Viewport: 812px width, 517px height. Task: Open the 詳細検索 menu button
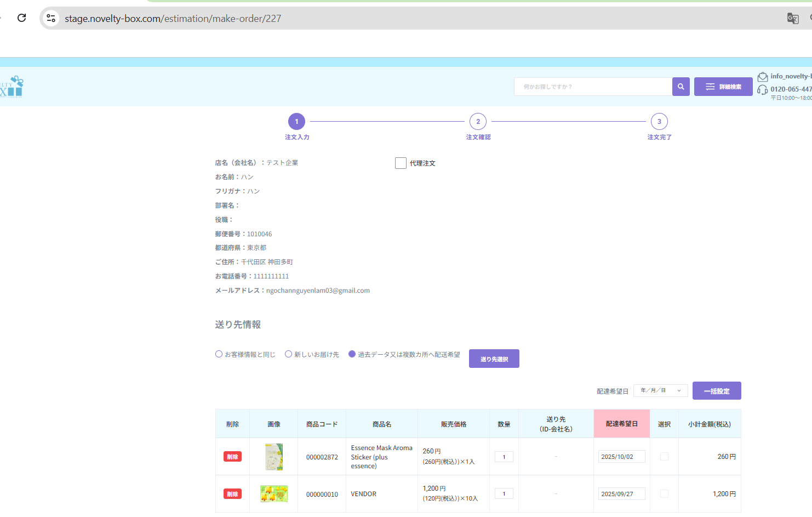click(723, 87)
